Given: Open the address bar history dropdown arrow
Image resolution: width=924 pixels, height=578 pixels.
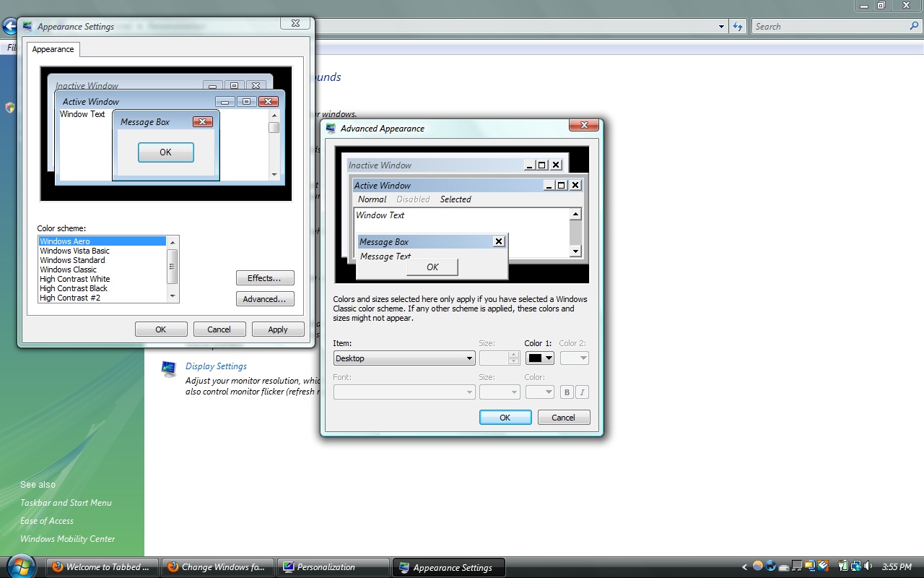Looking at the screenshot, I should click(x=722, y=27).
